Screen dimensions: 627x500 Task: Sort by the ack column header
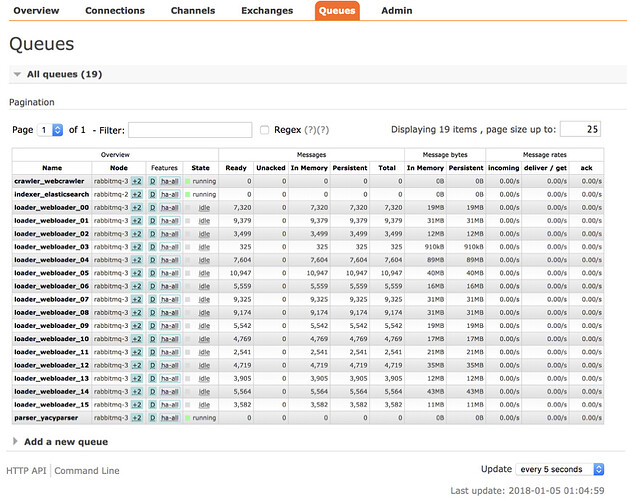586,168
